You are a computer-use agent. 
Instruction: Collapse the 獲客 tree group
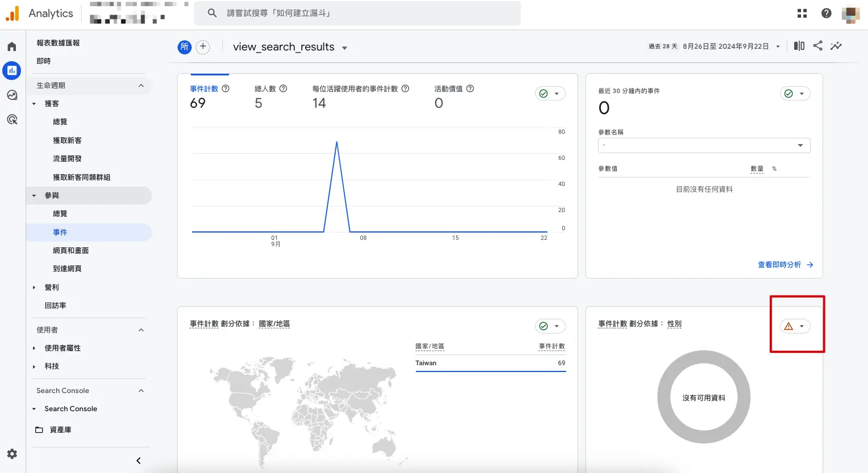pos(34,104)
